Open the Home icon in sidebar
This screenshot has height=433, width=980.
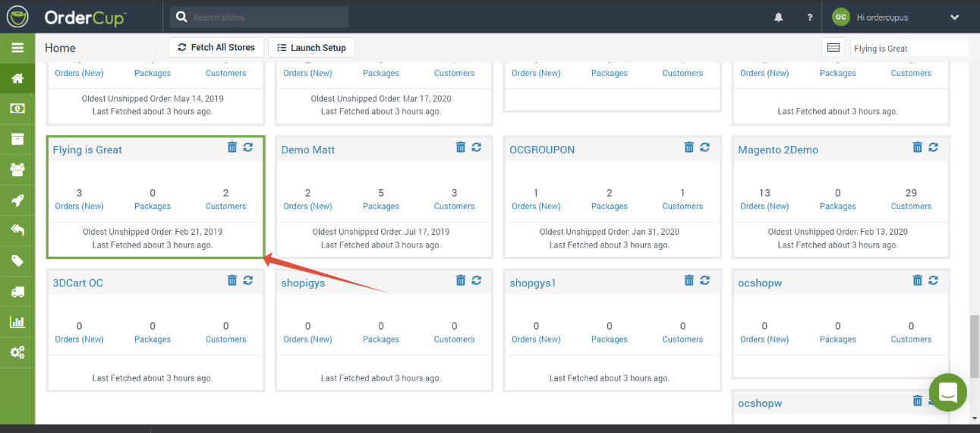point(17,78)
